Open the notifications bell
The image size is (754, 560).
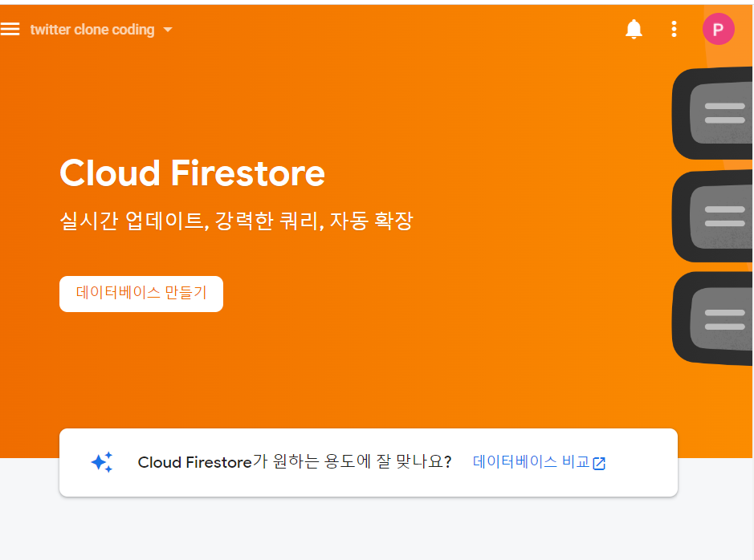pos(634,30)
